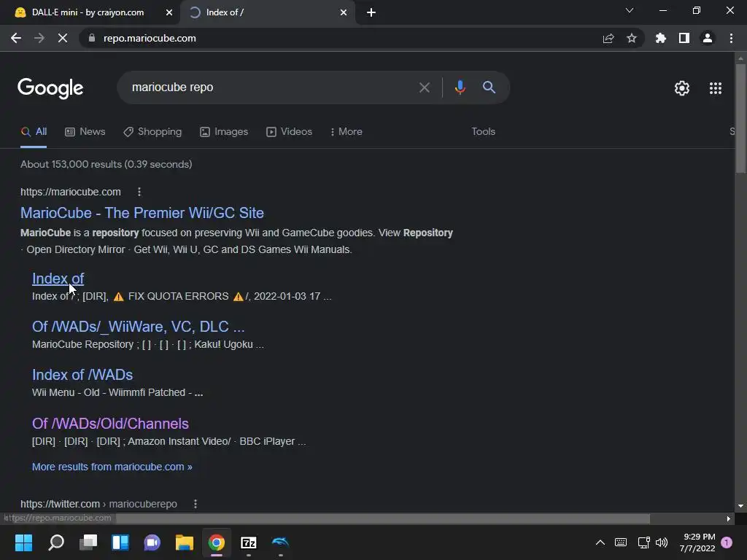Click More results from mariocube.com
The height and width of the screenshot is (560, 747).
pos(112,467)
